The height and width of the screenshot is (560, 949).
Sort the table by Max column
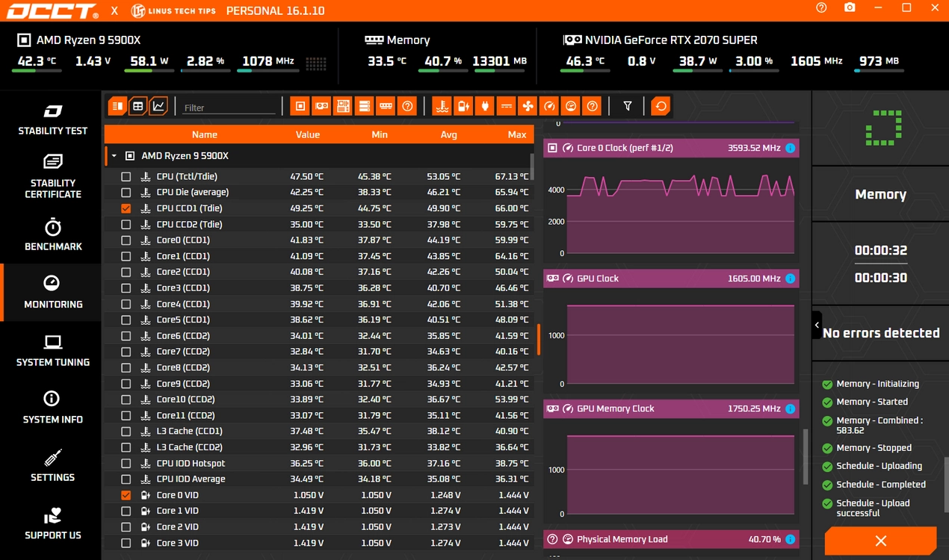[x=517, y=134]
